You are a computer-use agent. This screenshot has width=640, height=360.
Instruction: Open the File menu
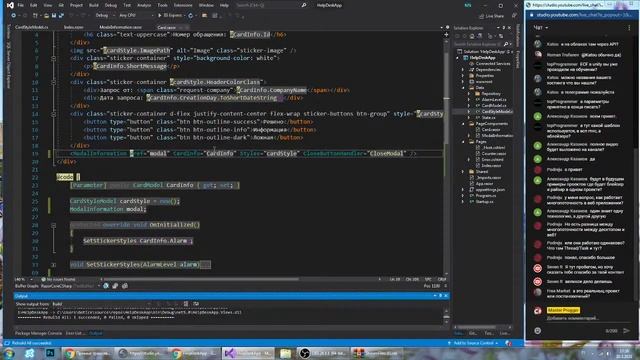point(20,5)
